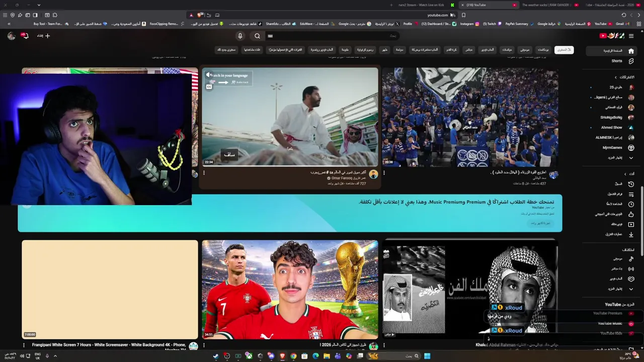Image resolution: width=644 pixels, height=362 pixels.
Task: Open the account avatar menu
Action: [11, 36]
